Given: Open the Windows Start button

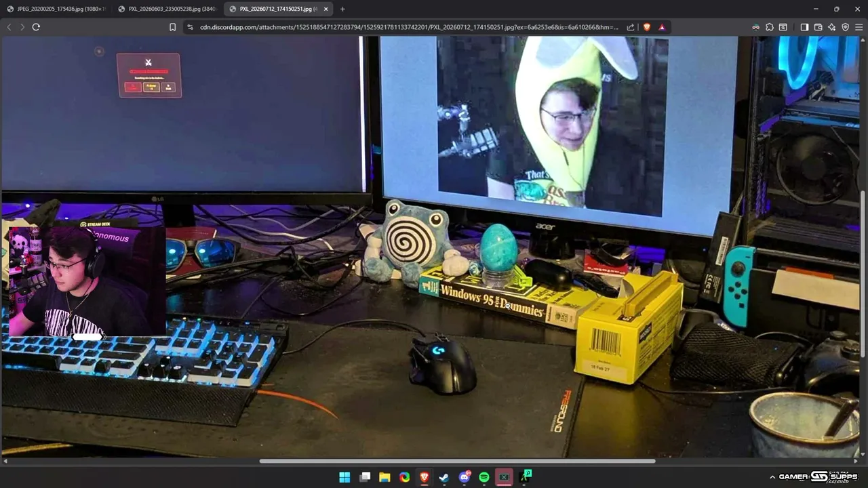Looking at the screenshot, I should (x=344, y=477).
